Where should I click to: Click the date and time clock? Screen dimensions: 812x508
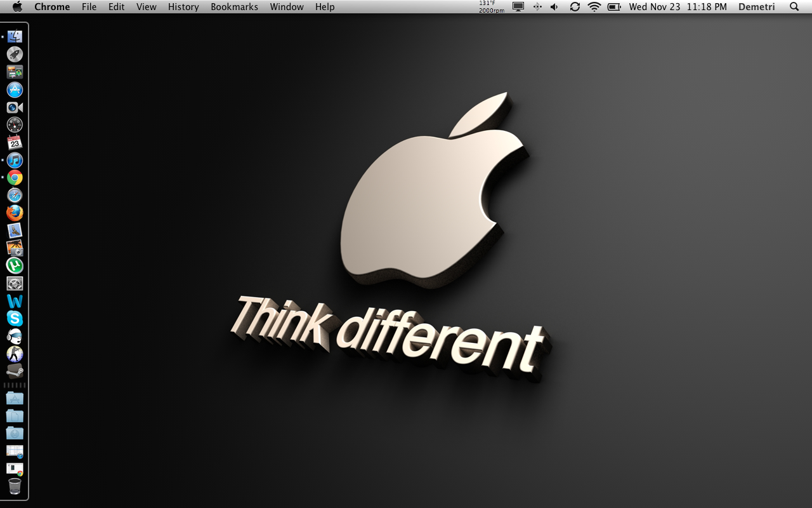coord(678,7)
